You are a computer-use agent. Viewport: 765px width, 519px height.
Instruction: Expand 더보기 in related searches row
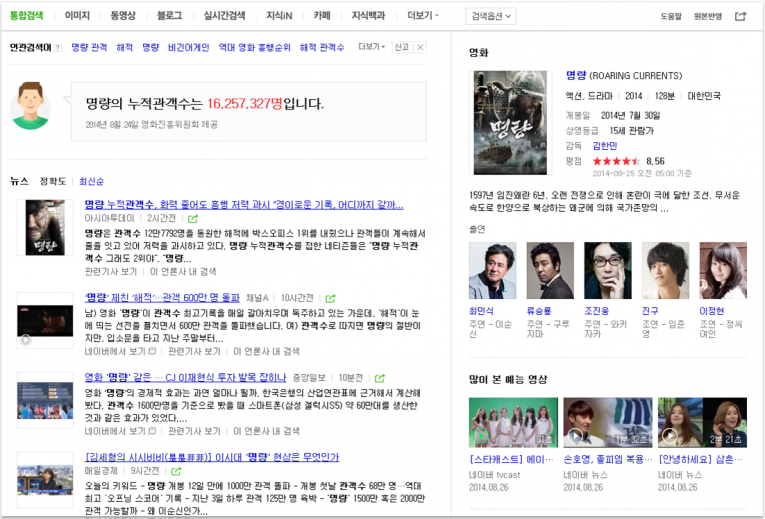click(x=372, y=47)
